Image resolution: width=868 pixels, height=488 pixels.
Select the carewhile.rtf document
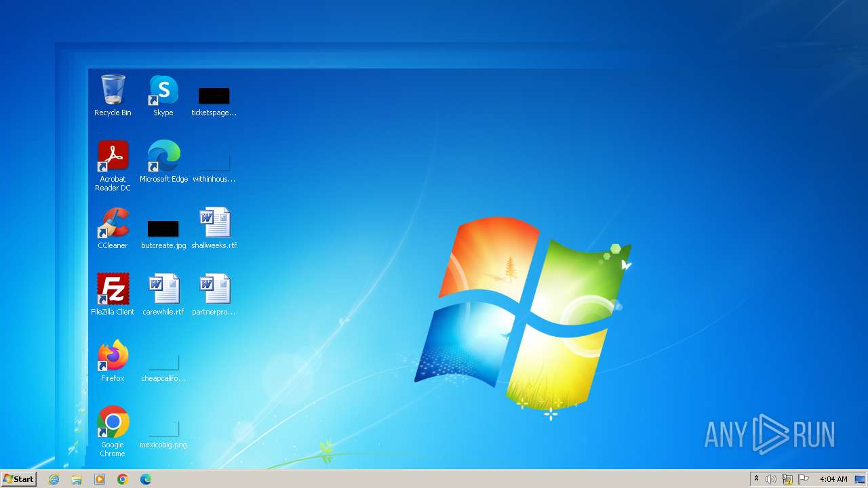point(163,295)
